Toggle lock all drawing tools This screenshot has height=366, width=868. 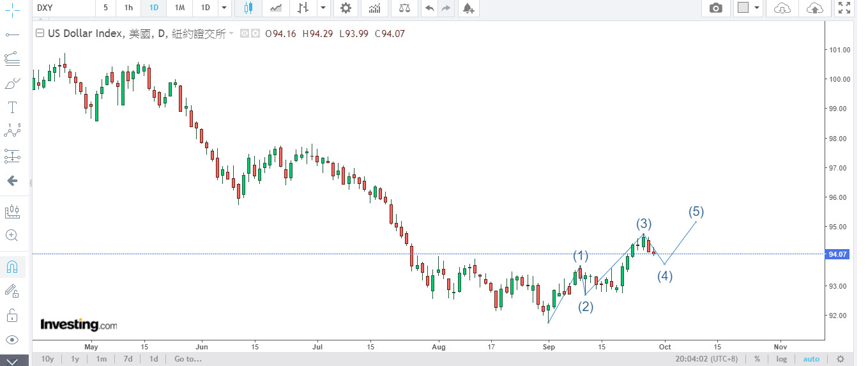pos(11,316)
